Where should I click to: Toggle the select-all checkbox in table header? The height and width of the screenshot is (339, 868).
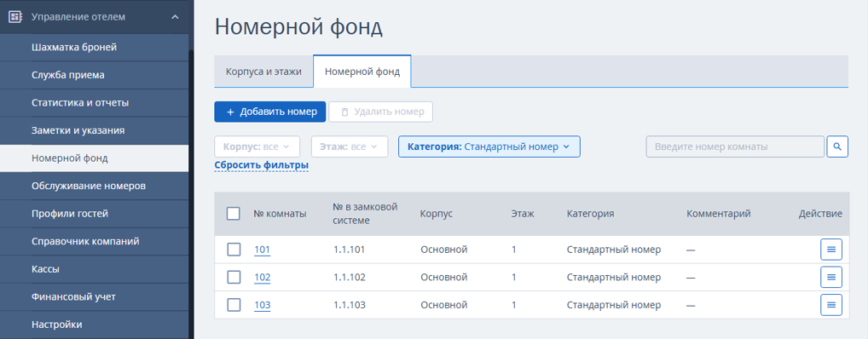click(234, 214)
